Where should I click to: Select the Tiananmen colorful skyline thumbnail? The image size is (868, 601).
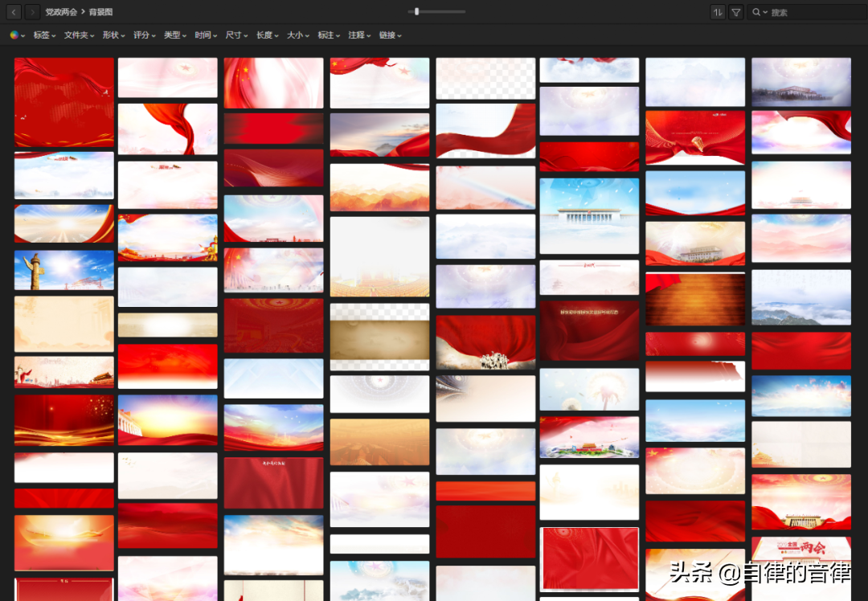tap(589, 437)
